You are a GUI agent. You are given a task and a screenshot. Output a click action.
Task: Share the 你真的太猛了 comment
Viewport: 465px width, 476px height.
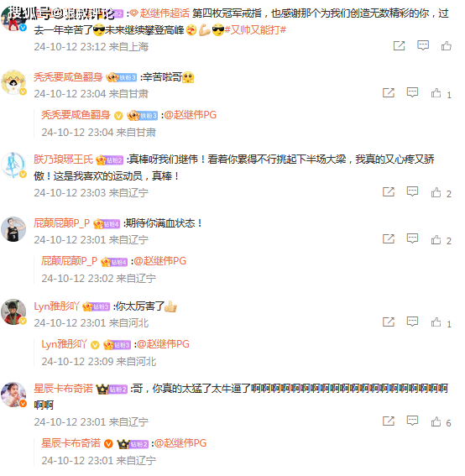389,421
